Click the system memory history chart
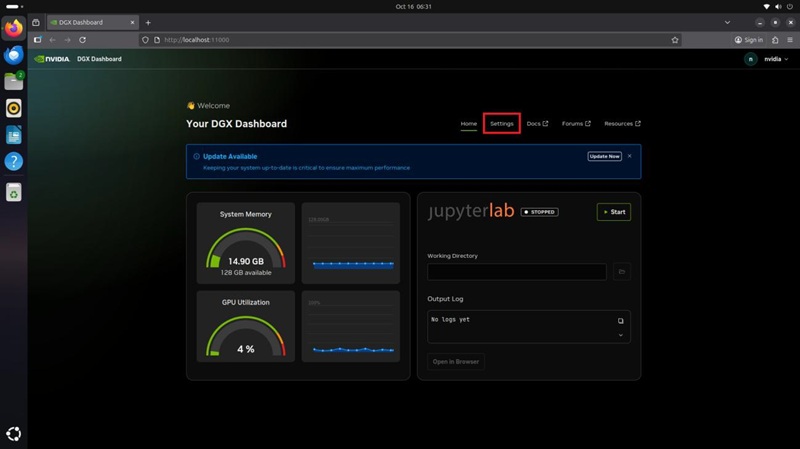This screenshot has width=800, height=449. tap(351, 243)
